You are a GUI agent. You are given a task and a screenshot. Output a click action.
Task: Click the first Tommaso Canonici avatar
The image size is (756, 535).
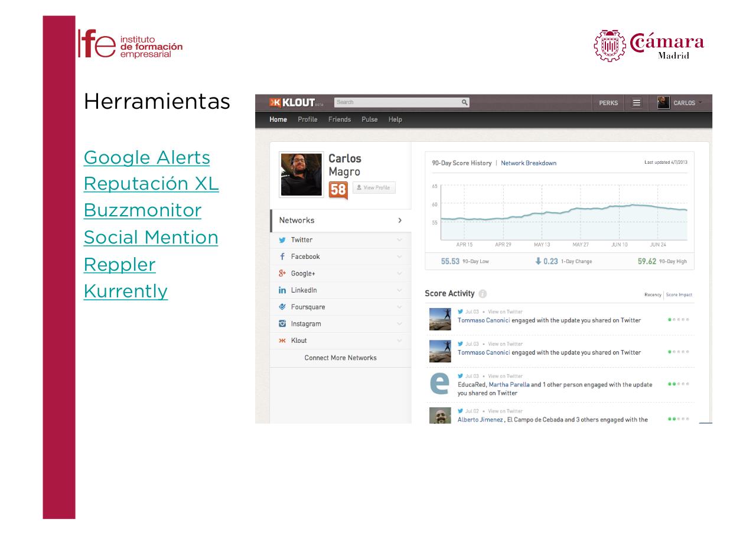coord(440,319)
